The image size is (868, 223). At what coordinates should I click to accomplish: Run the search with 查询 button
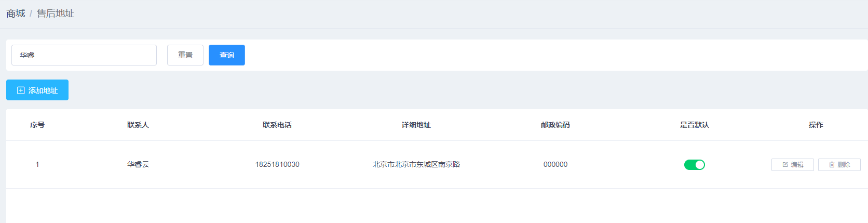[x=227, y=55]
